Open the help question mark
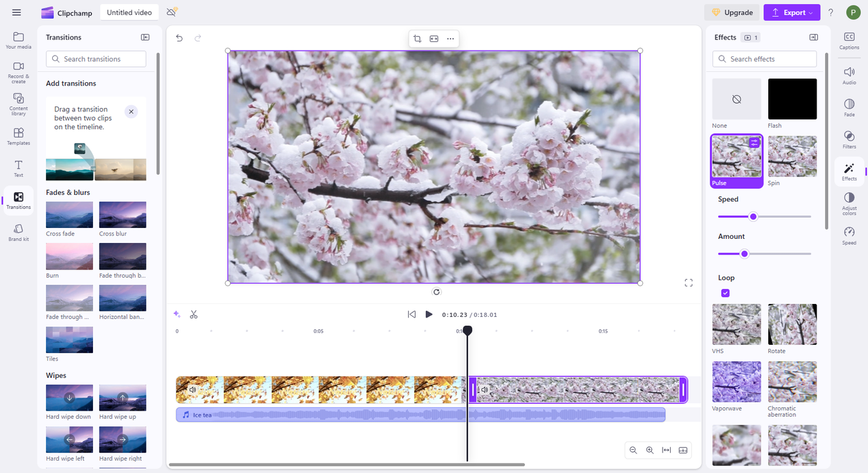 tap(831, 12)
